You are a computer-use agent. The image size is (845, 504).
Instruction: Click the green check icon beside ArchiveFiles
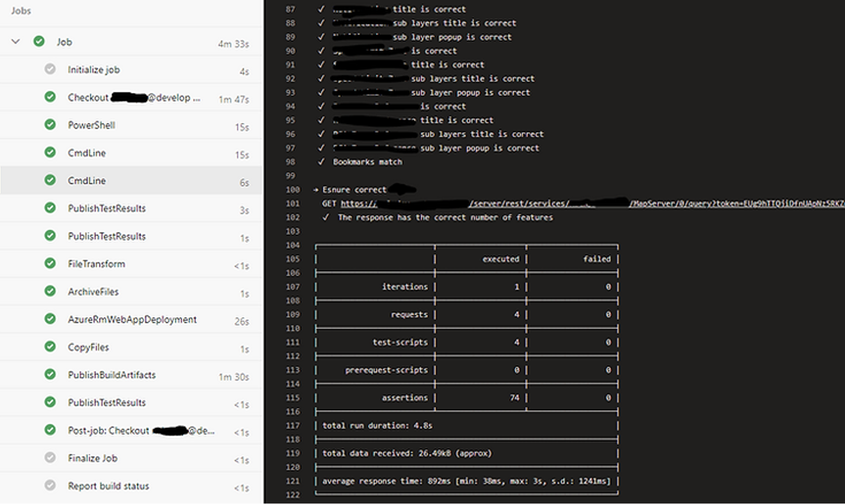(50, 291)
